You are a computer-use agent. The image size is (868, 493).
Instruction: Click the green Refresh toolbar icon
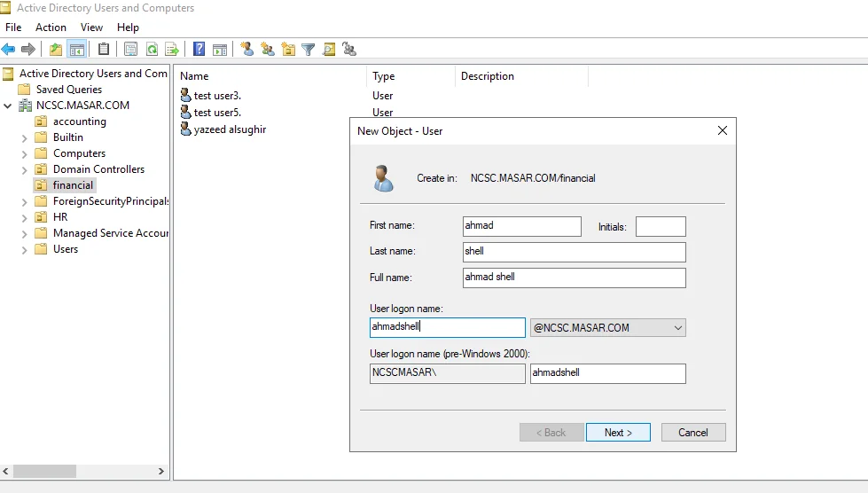coord(152,50)
